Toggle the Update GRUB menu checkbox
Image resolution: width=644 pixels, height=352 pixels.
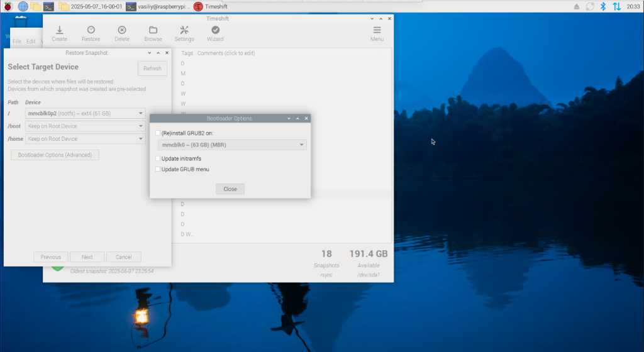pos(158,169)
